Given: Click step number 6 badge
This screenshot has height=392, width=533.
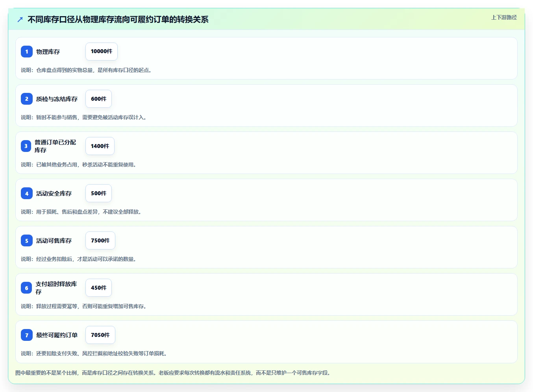Looking at the screenshot, I should click(x=26, y=288).
